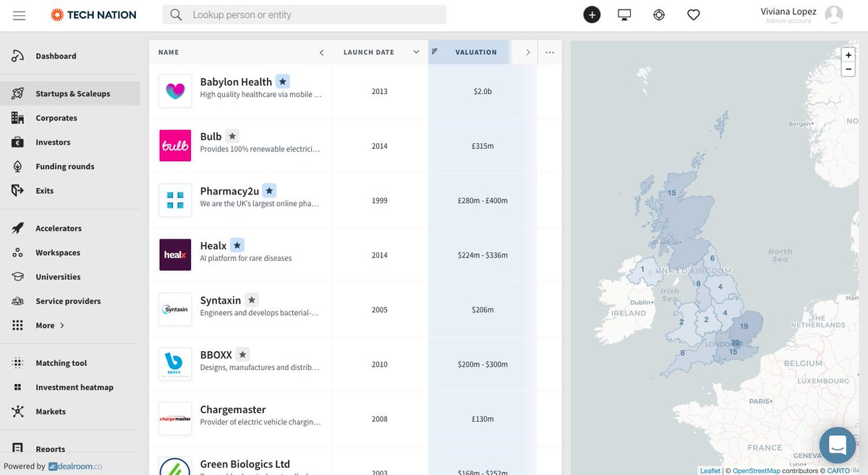Viewport: 868px width, 475px height.
Task: Click the target crosshair icon
Action: coord(659,14)
